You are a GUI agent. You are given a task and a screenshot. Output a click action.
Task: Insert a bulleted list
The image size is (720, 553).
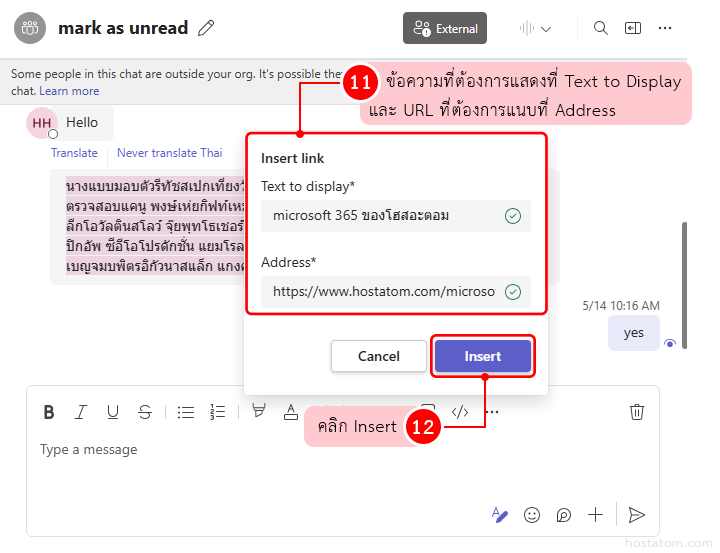tap(186, 412)
